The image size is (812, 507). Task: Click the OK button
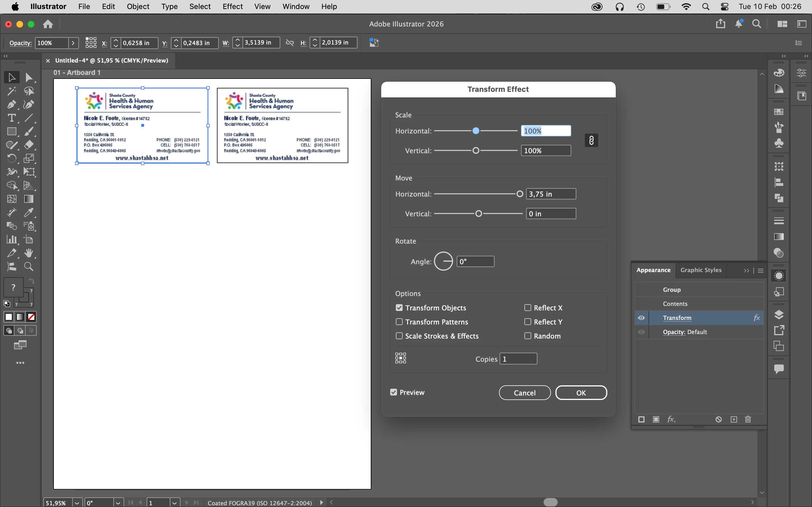[581, 393]
